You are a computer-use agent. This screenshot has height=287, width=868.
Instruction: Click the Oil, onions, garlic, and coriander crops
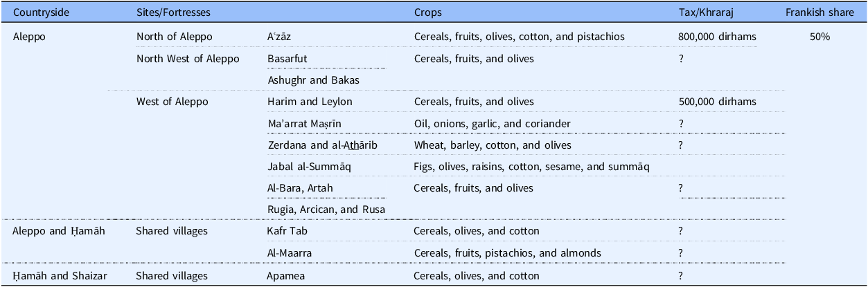pos(492,124)
